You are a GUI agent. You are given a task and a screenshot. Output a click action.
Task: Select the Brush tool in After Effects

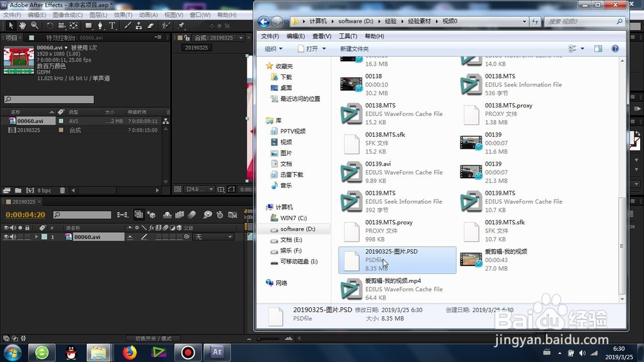click(128, 26)
